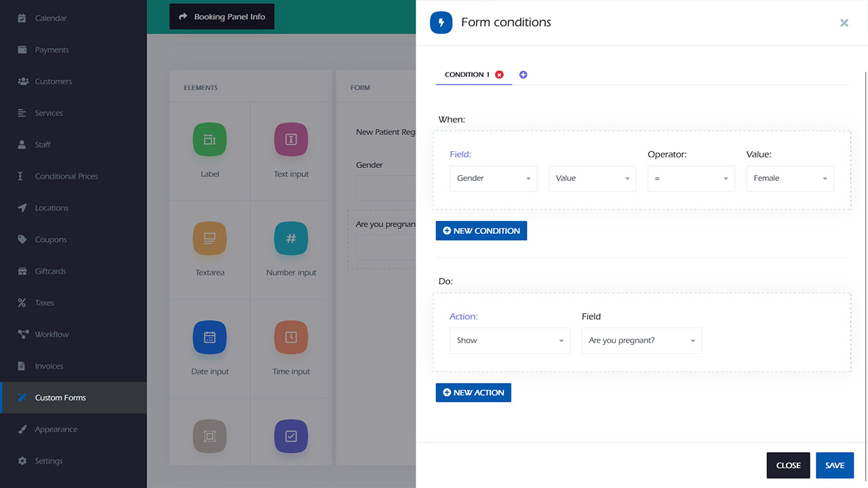Select the Text input element icon
Image resolution: width=868 pixels, height=488 pixels.
[291, 140]
